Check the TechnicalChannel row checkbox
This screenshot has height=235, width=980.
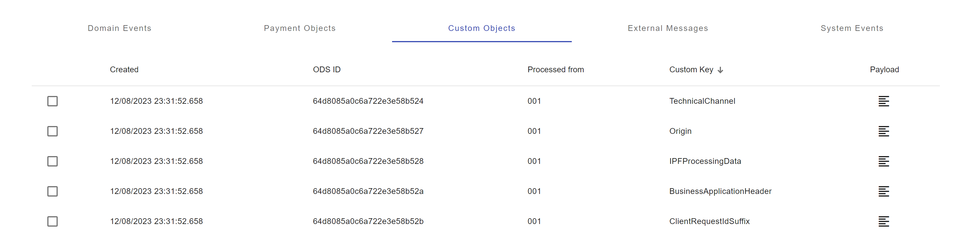point(53,101)
